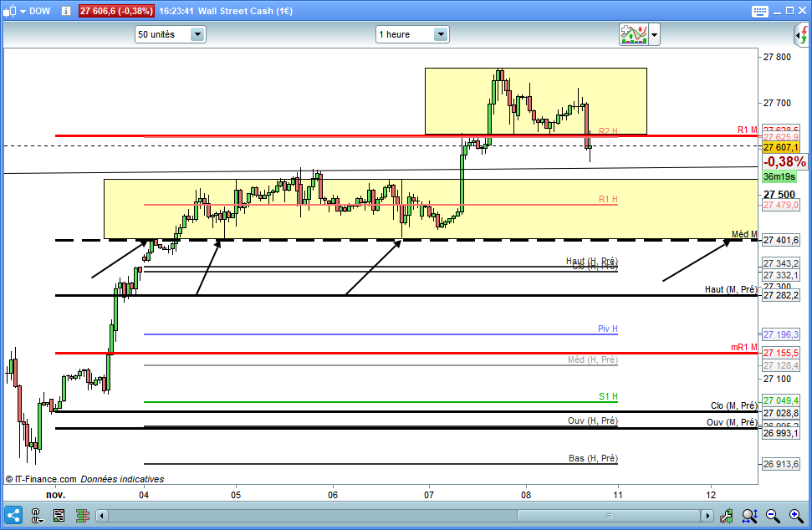812x530 pixels.
Task: Click the 27 155,5 price tag
Action: [780, 353]
